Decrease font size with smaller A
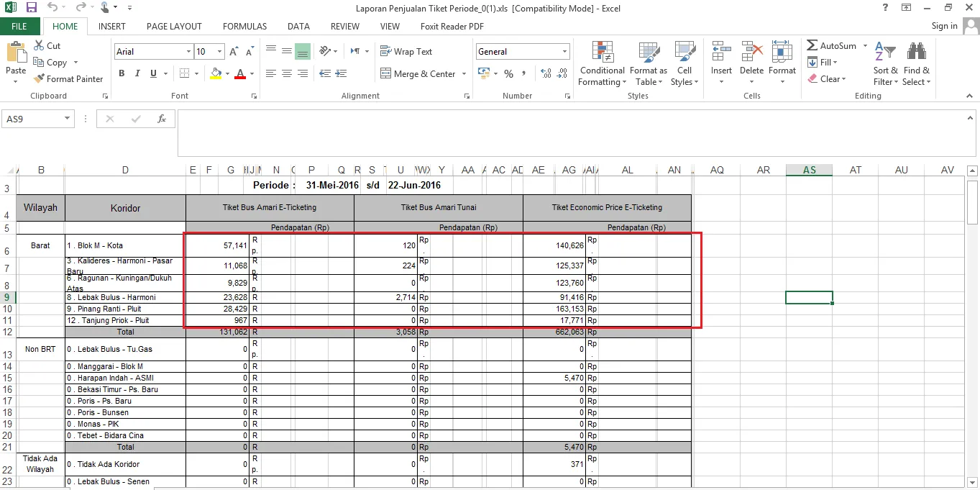The image size is (980, 490). tap(249, 52)
